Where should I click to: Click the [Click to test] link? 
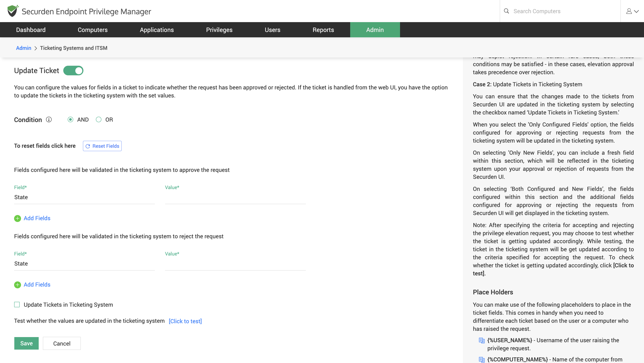click(185, 321)
